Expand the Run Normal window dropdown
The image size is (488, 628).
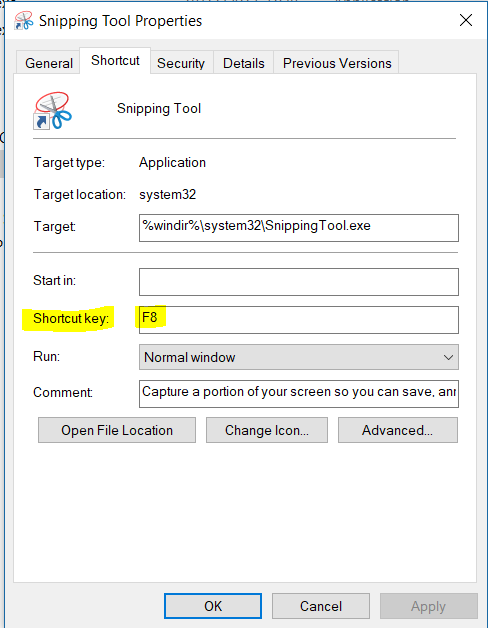(299, 357)
